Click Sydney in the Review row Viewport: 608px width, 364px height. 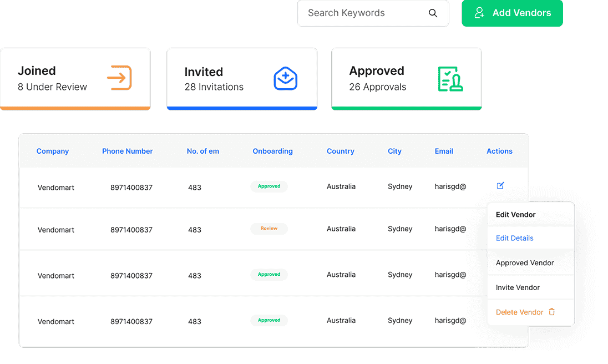(x=400, y=229)
